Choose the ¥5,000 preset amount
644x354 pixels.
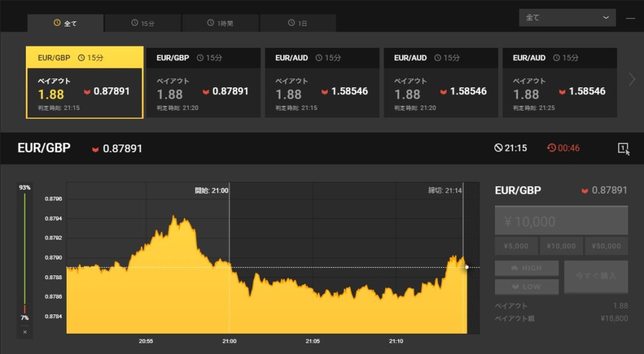pyautogui.click(x=516, y=246)
